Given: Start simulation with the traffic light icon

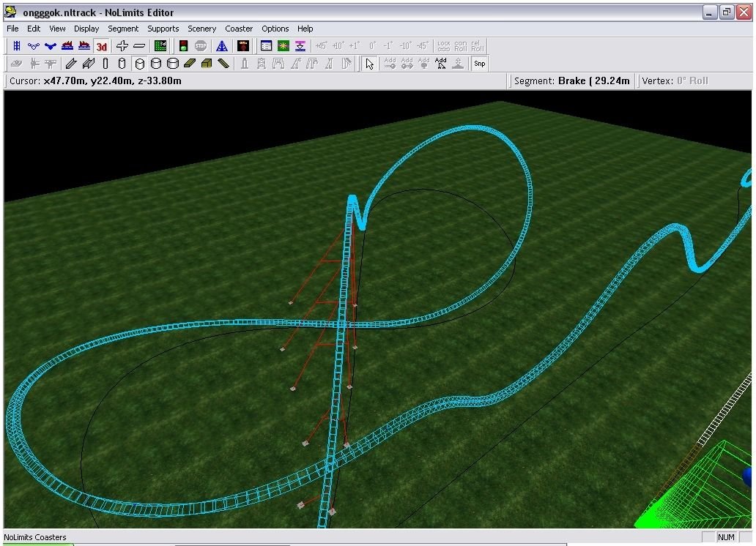Looking at the screenshot, I should point(183,46).
